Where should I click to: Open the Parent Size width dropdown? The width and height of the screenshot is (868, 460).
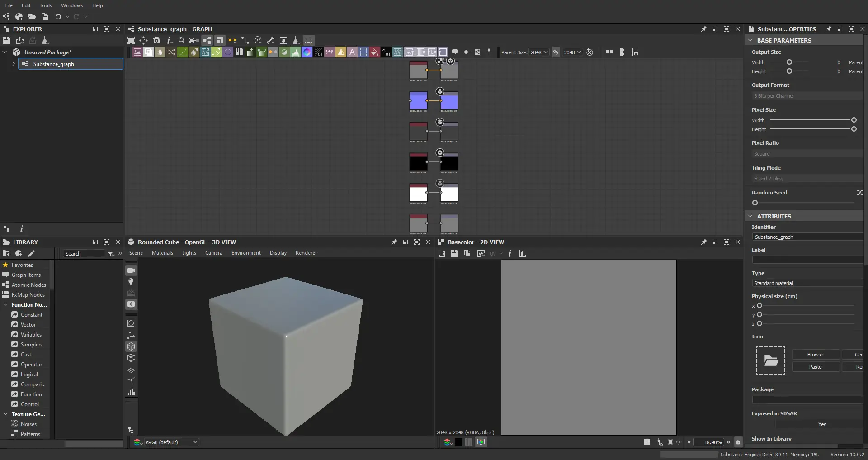click(539, 52)
